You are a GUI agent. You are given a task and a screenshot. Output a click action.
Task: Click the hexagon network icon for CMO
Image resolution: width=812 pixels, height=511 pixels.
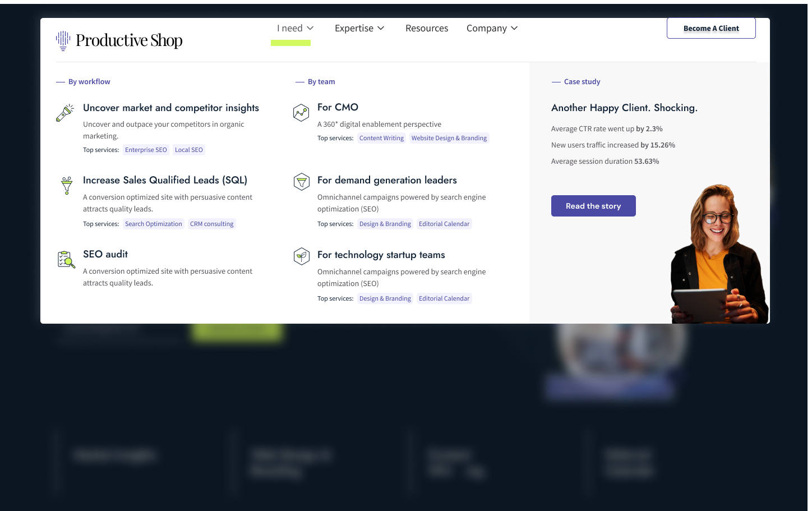point(301,112)
